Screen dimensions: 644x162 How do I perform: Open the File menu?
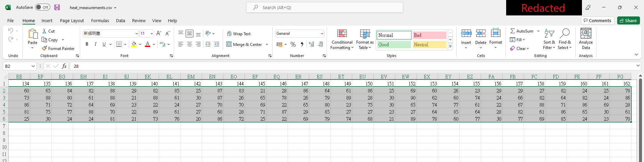pyautogui.click(x=10, y=20)
